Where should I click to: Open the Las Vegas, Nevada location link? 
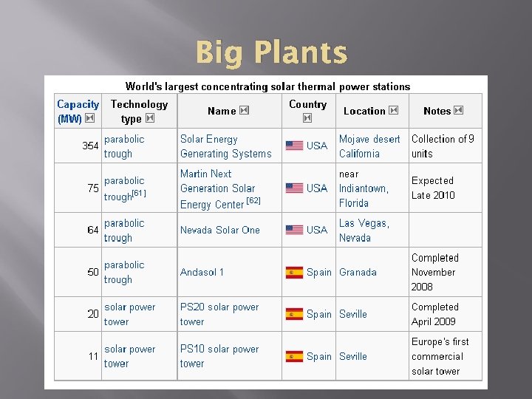click(364, 231)
